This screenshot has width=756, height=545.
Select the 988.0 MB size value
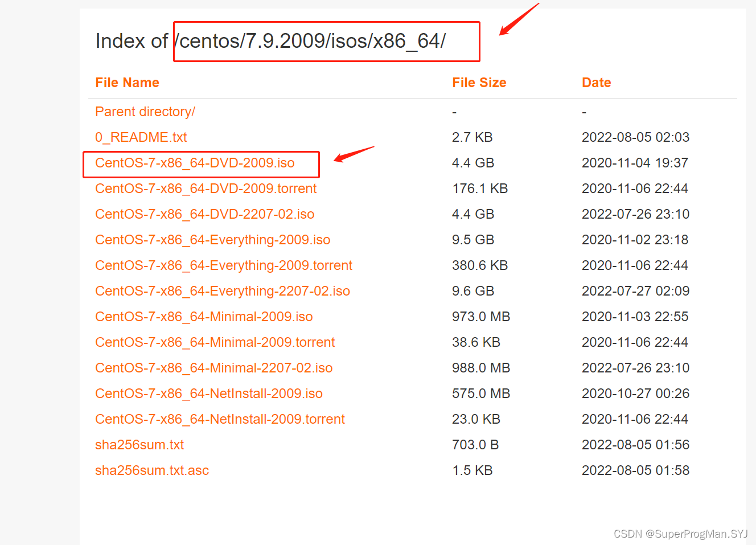click(x=481, y=368)
